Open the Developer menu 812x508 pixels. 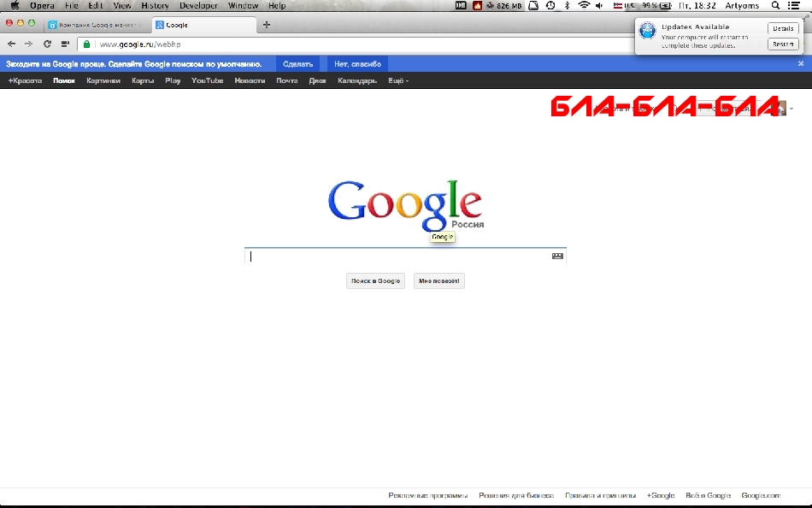(x=198, y=6)
